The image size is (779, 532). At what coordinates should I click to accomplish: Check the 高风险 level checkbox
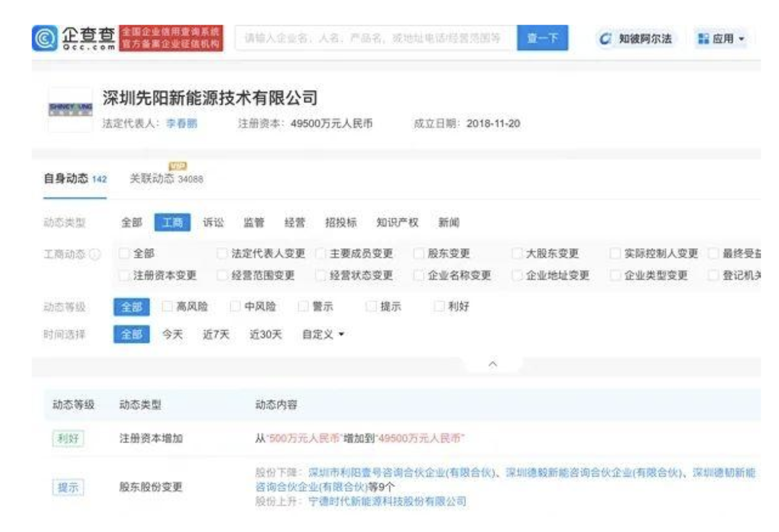point(167,307)
